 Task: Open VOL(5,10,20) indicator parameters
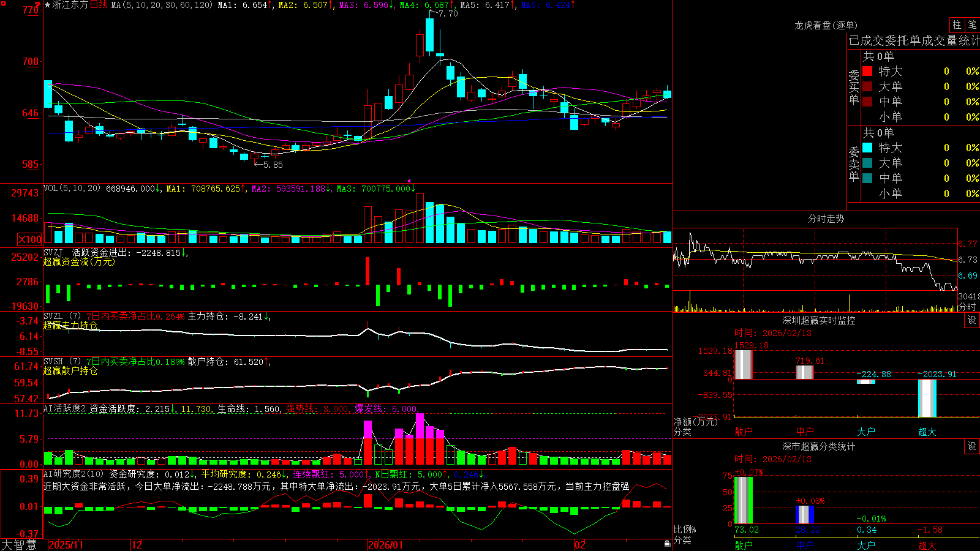pos(72,189)
